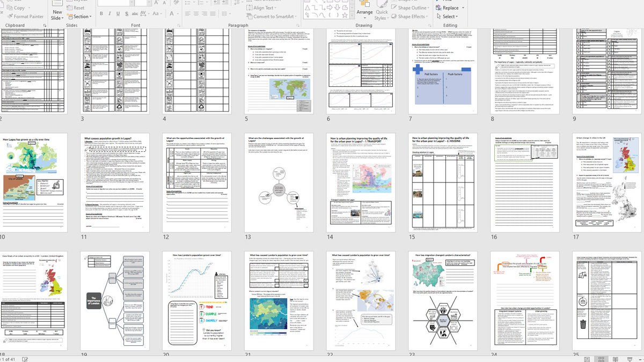The image size is (644, 362).
Task: Select slide 11 about Lagos population growth
Action: [116, 182]
